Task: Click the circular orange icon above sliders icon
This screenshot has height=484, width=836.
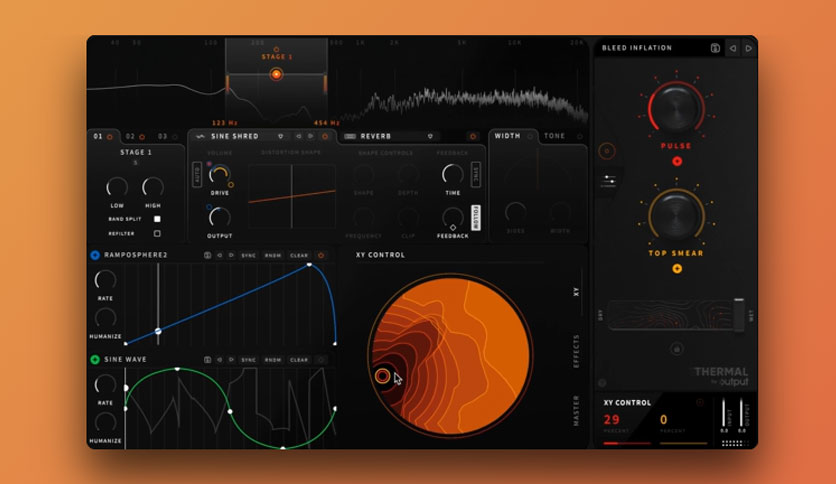Action: click(607, 151)
